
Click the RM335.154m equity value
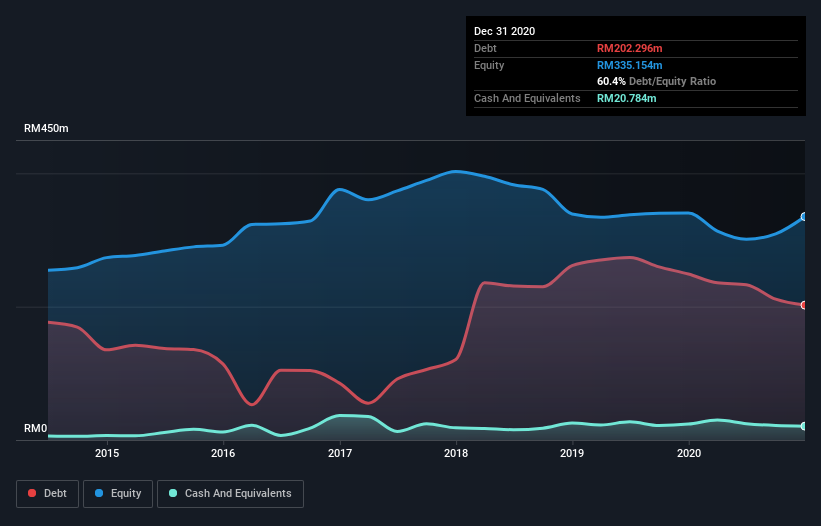(x=629, y=65)
